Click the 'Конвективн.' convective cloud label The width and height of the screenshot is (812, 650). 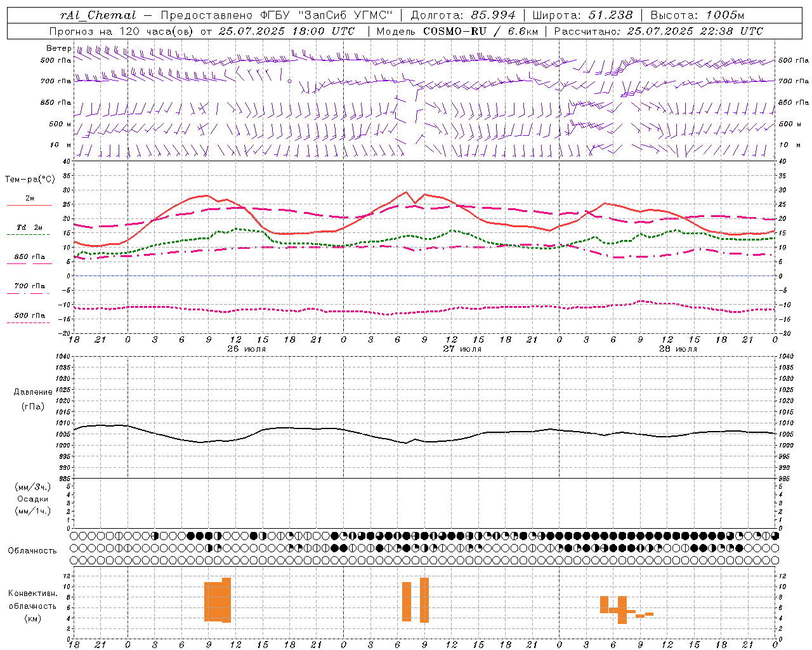point(33,594)
